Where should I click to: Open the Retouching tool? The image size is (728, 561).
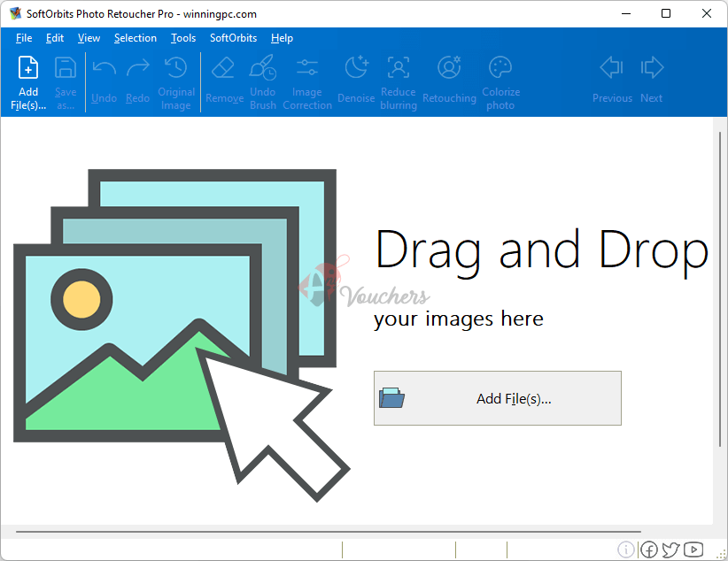(449, 69)
